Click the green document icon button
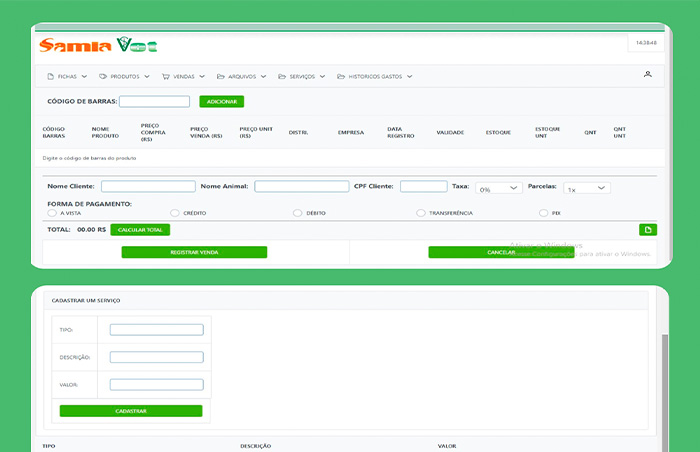Screen dimensions: 700x452 [x=648, y=230]
